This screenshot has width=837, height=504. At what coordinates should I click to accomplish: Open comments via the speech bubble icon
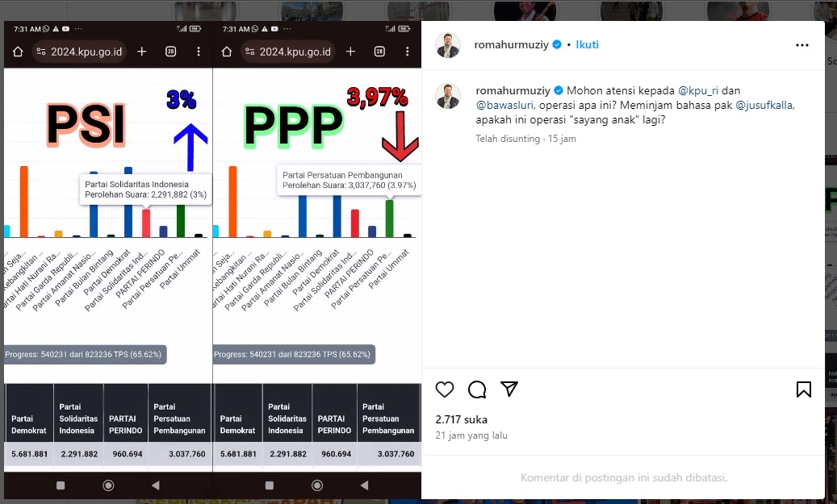(477, 389)
